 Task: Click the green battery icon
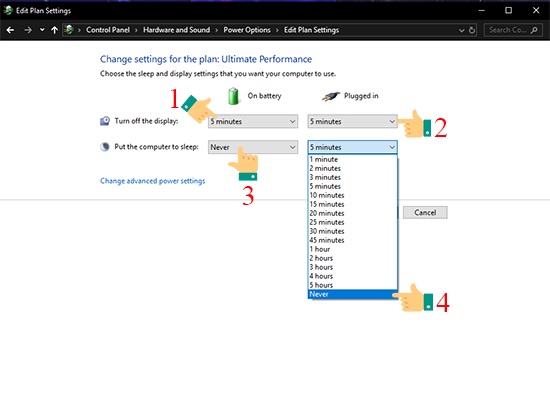pos(233,96)
